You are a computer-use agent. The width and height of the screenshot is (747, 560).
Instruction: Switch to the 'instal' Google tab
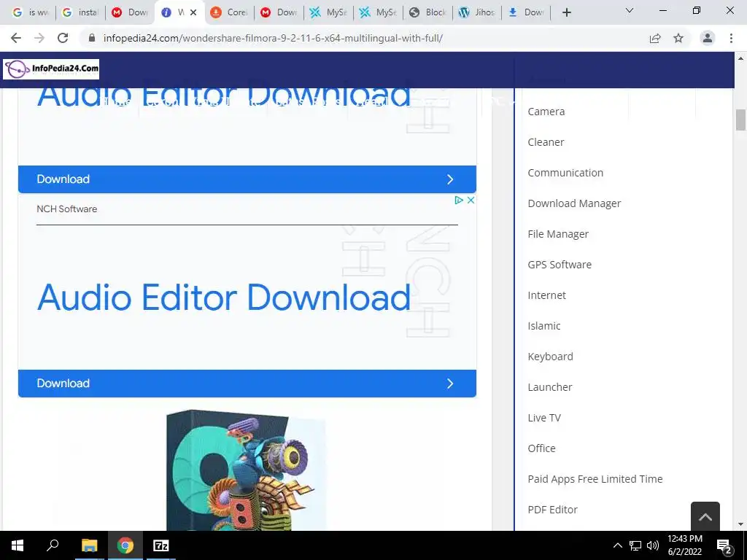[x=80, y=13]
